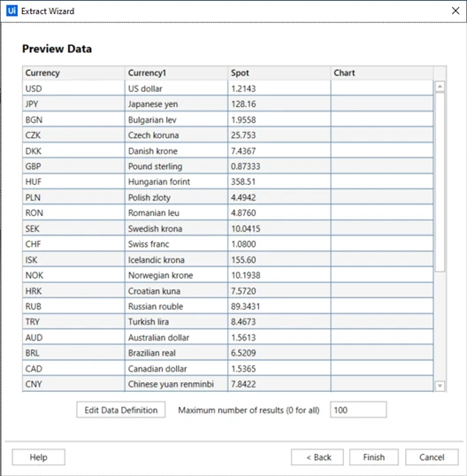Click the Japanese yen cell
The width and height of the screenshot is (467, 476).
(176, 104)
